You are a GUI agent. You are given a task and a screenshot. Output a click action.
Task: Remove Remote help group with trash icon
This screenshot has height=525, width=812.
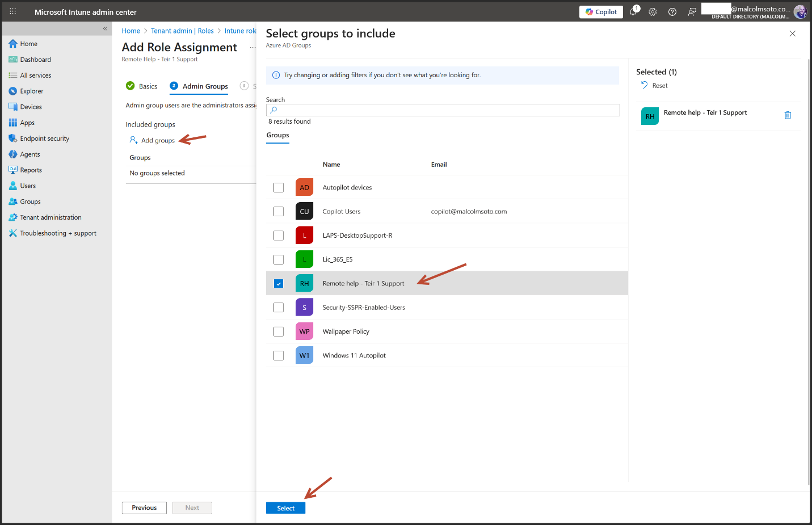[788, 115]
